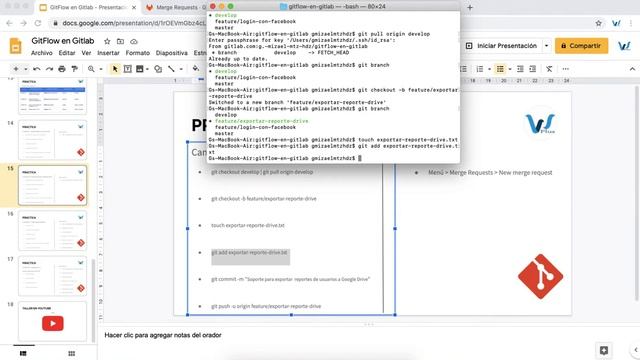The image size is (640, 360).
Task: Open the fill color paint bucket
Action: tap(196, 69)
